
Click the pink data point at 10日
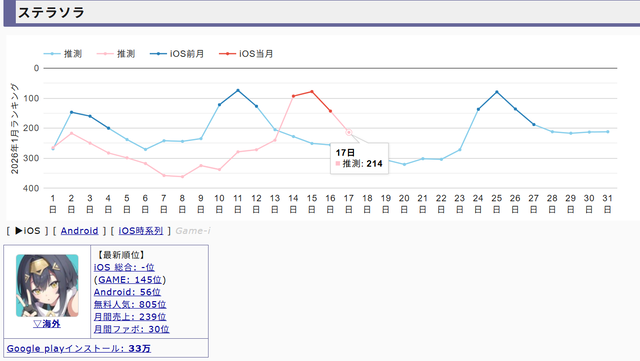pos(219,169)
